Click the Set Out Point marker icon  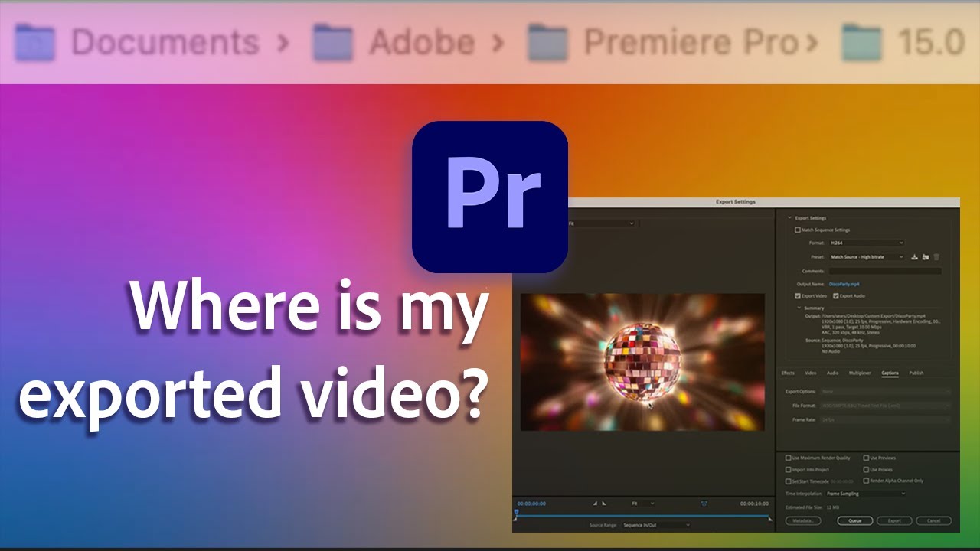click(x=603, y=504)
